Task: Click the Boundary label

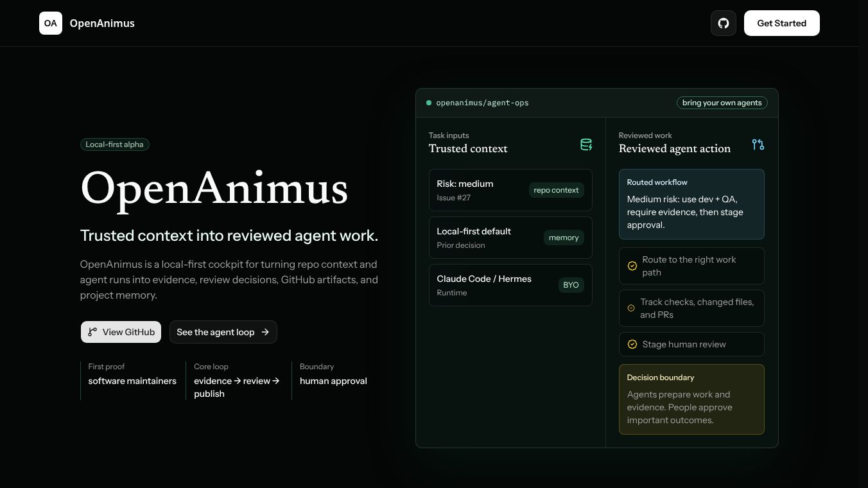Action: 317,367
